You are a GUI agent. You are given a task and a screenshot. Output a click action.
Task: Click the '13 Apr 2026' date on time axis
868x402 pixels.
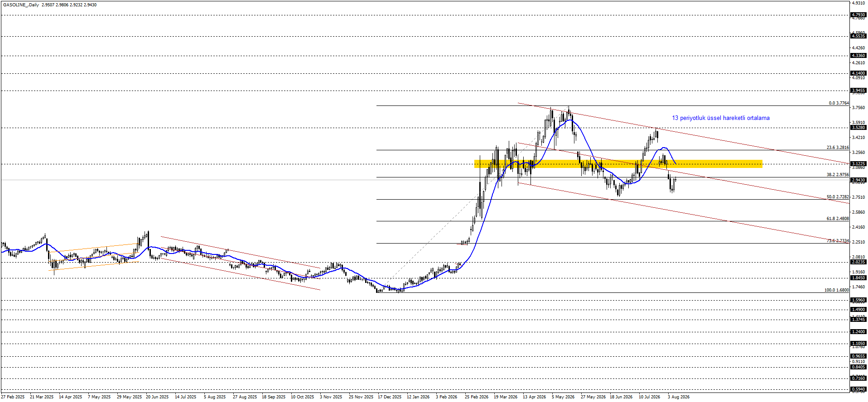click(535, 397)
